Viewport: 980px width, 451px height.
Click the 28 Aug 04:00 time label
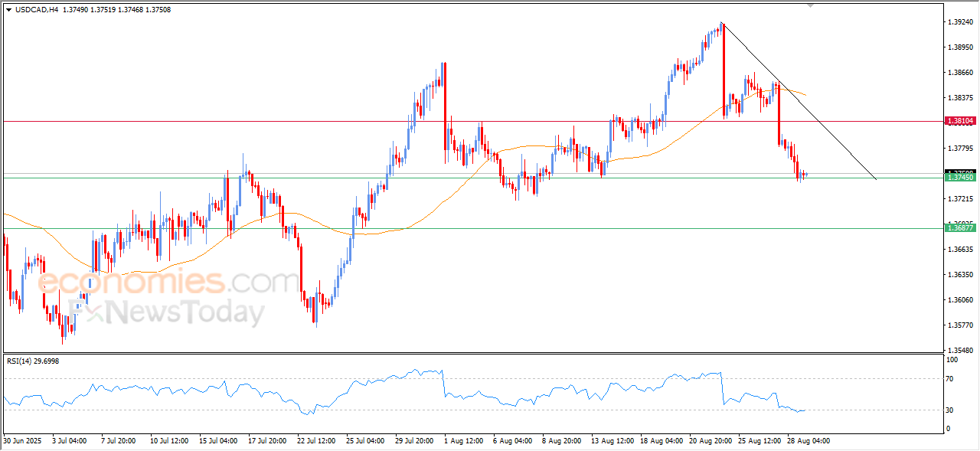pyautogui.click(x=809, y=441)
